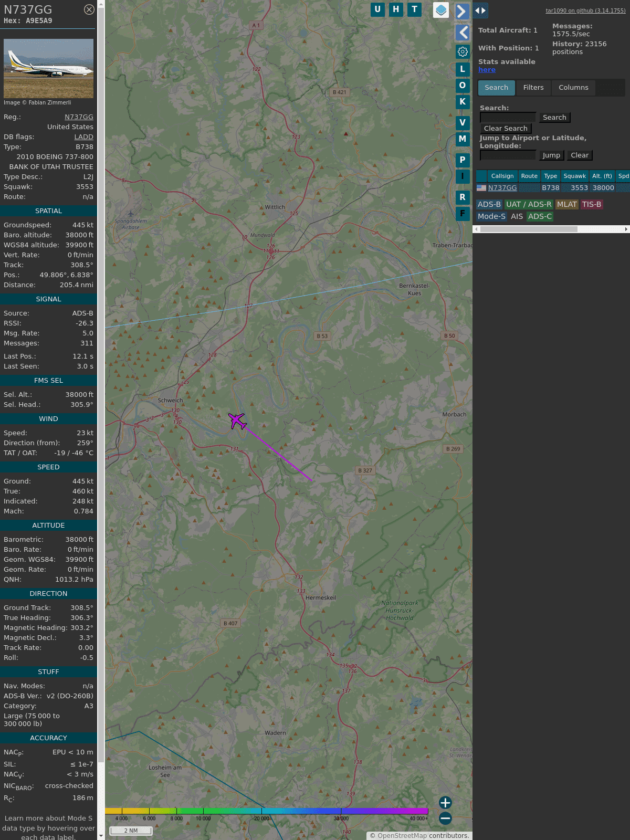Open the stats 'here' link
This screenshot has width=630, height=840.
487,70
